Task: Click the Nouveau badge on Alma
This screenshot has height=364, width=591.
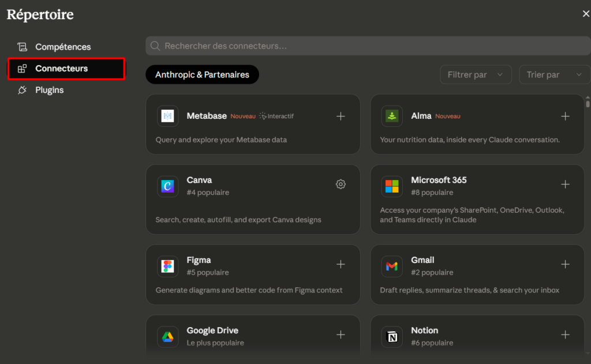Action: 448,116
